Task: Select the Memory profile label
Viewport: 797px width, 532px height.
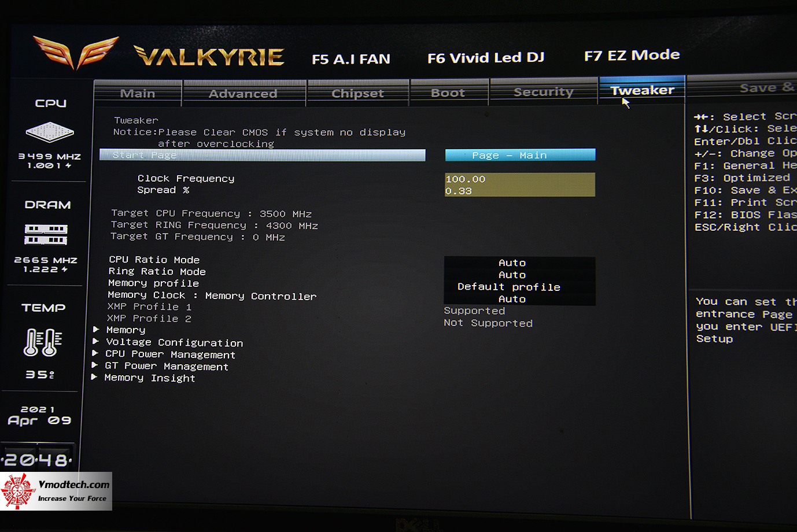Action: click(x=154, y=283)
